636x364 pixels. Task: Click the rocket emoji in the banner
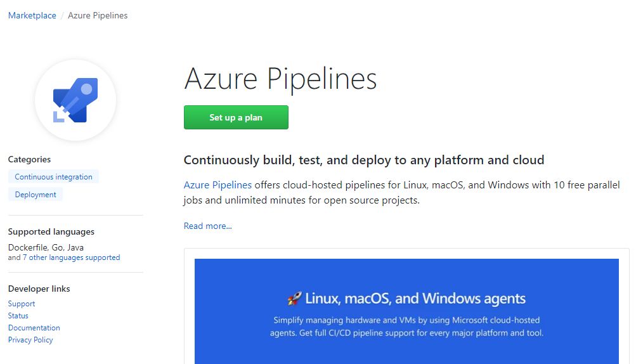(295, 299)
